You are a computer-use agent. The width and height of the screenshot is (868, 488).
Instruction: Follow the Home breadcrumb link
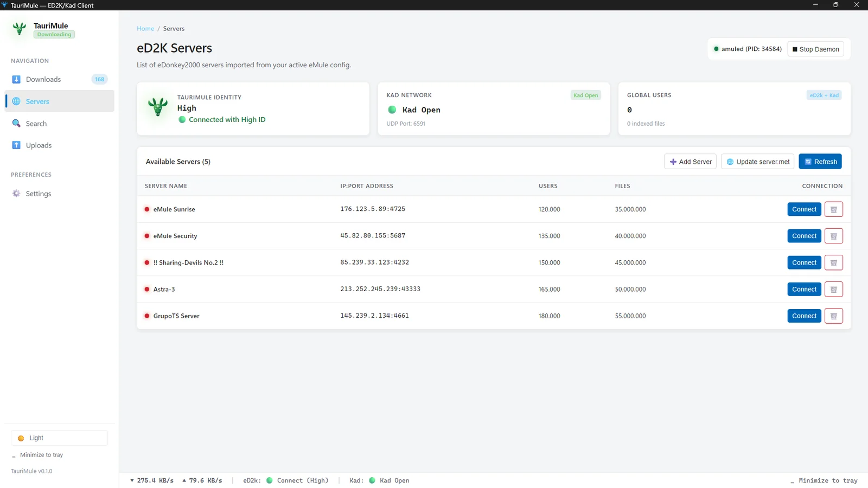pyautogui.click(x=145, y=29)
